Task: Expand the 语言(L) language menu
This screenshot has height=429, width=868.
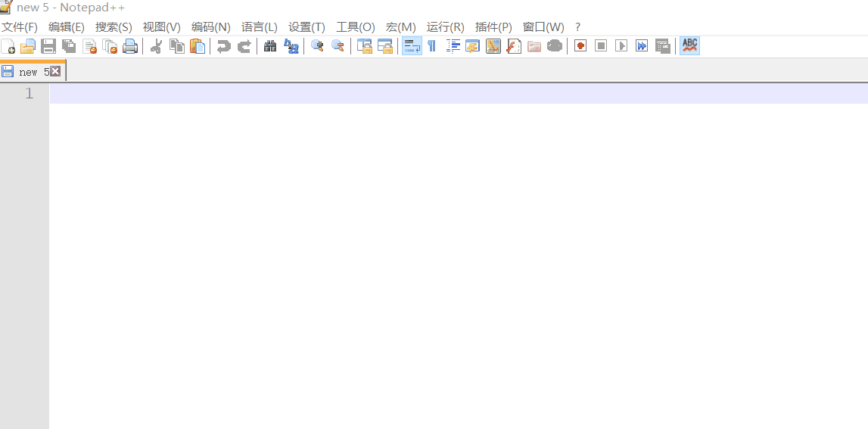Action: [x=259, y=26]
